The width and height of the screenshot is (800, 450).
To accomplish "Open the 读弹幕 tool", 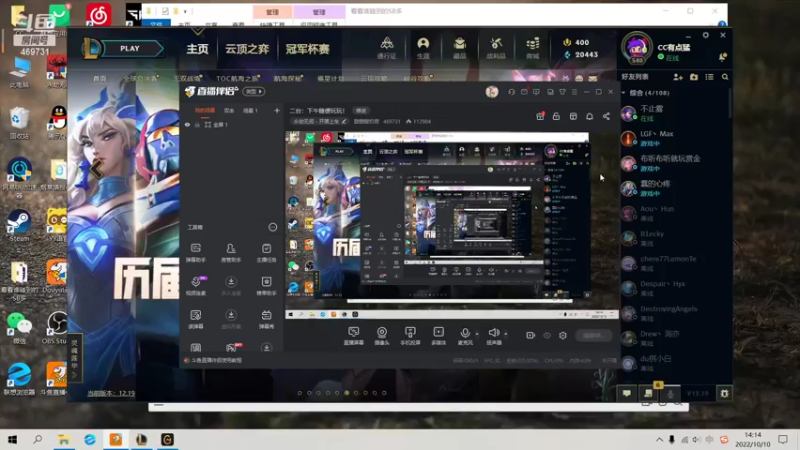I will tap(196, 319).
